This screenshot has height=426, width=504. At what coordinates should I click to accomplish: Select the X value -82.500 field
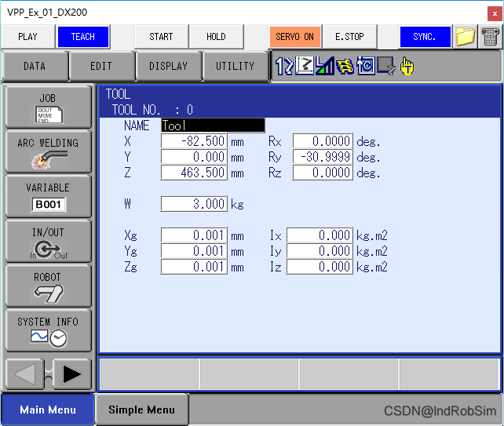[x=194, y=141]
